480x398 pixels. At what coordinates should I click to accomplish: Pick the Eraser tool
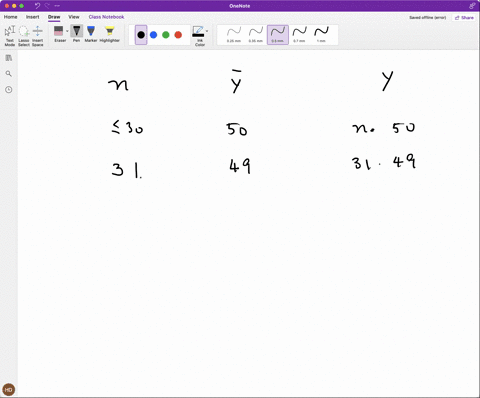coord(59,34)
